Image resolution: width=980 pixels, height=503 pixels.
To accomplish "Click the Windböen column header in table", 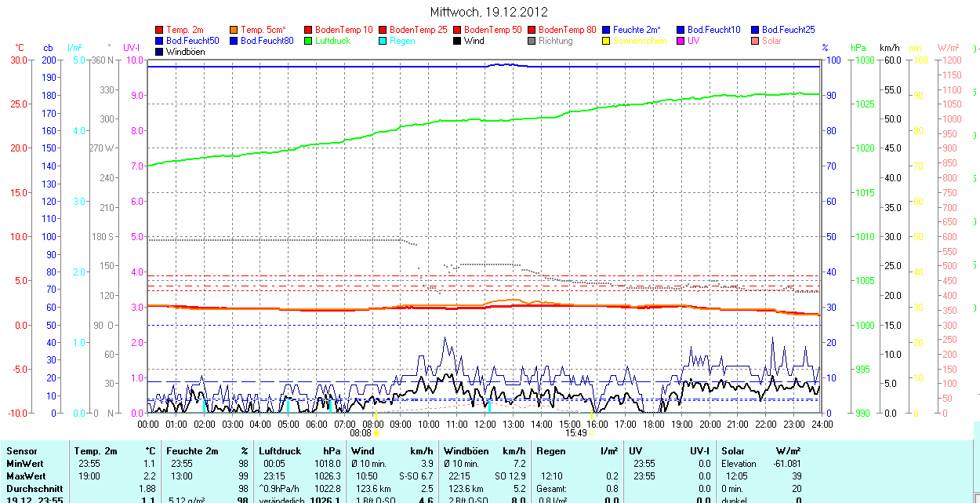I will click(466, 451).
